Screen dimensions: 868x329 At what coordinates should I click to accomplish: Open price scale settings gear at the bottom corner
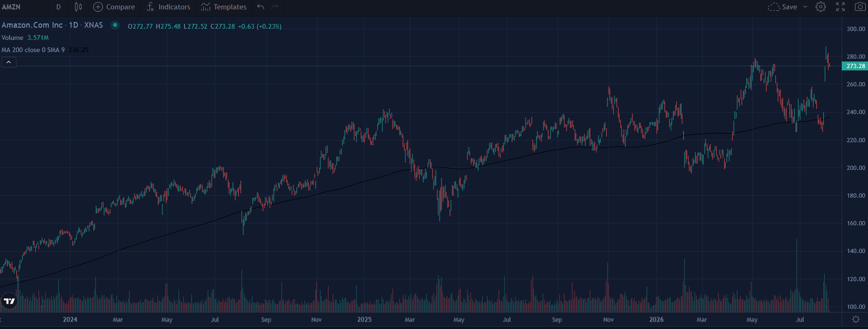pyautogui.click(x=856, y=319)
